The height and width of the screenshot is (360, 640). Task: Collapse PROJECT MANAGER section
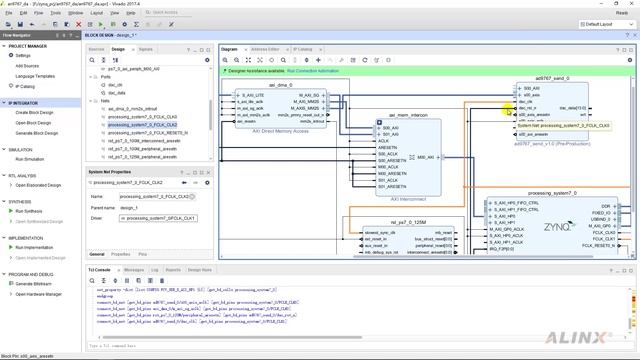pyautogui.click(x=4, y=46)
